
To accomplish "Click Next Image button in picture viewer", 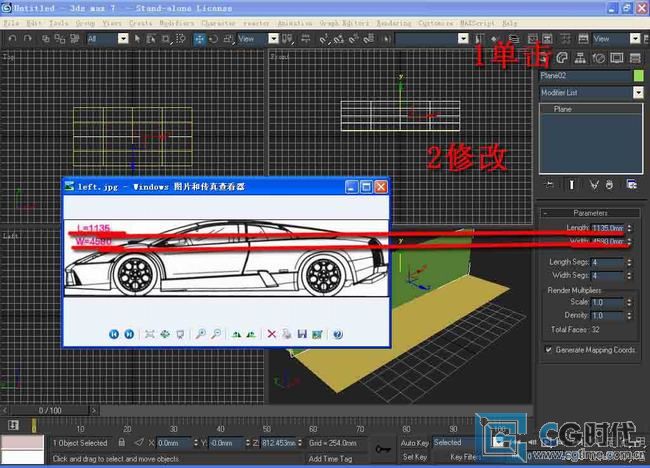I will click(129, 334).
